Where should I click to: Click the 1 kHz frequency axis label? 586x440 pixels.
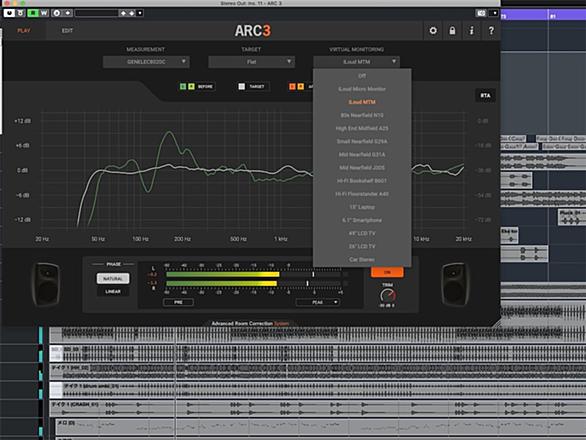coord(281,239)
